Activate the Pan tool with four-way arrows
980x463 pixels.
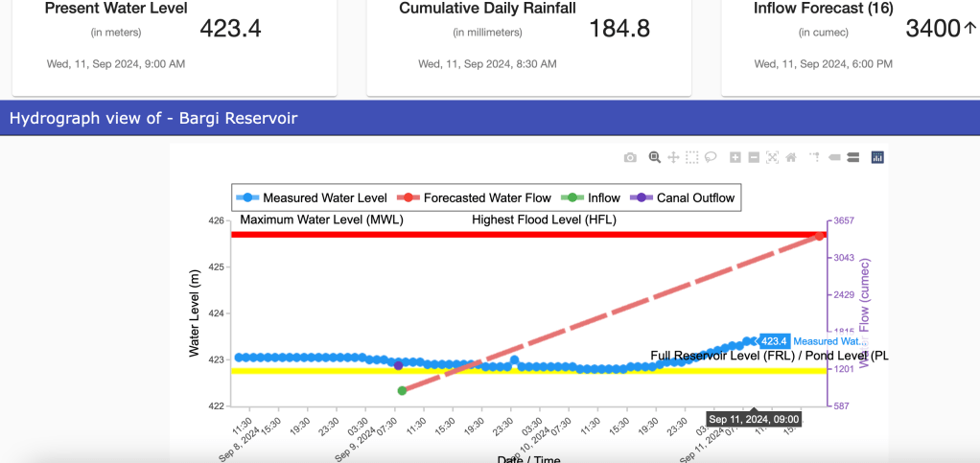(x=673, y=157)
